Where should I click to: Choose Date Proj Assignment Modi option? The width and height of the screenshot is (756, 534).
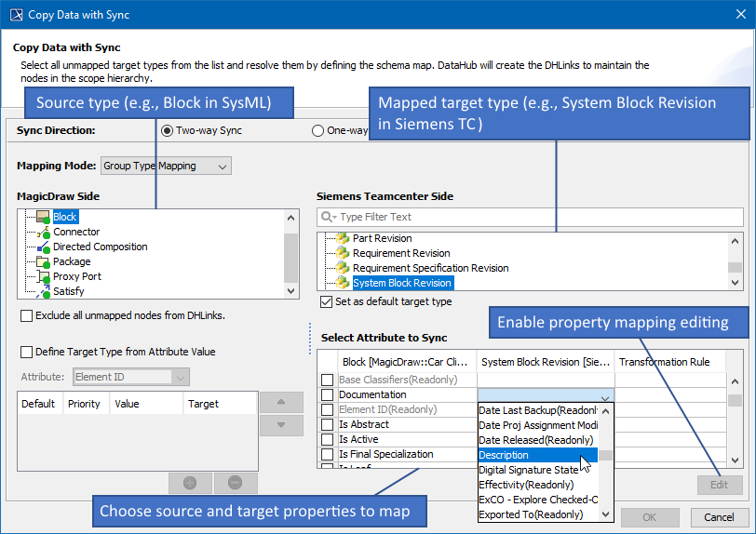pos(538,425)
